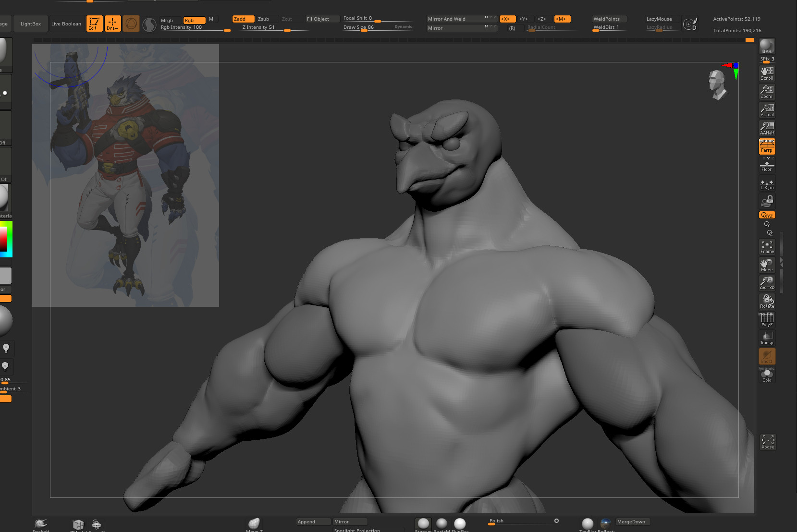Screen dimensions: 797x532
Task: Click MergeDown button
Action: point(633,522)
